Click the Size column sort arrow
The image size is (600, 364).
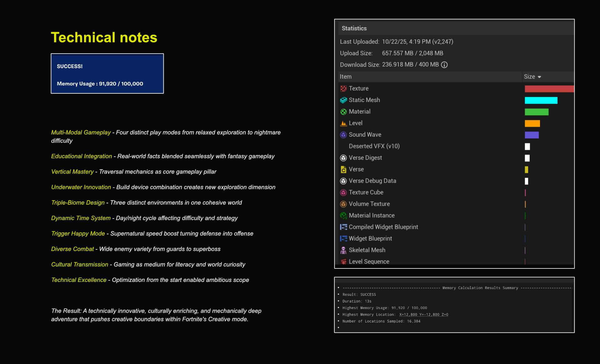pyautogui.click(x=539, y=77)
